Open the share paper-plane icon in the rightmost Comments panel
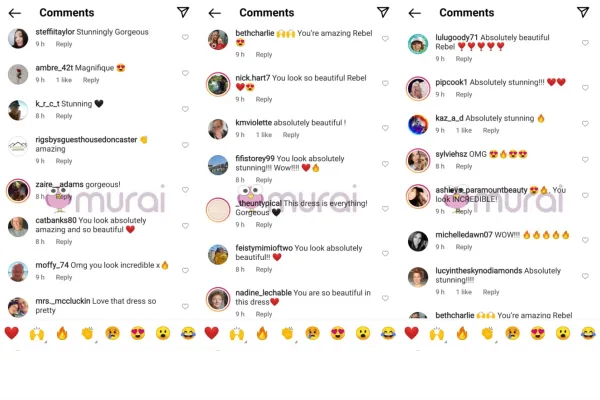This screenshot has height=400, width=600. coord(582,12)
